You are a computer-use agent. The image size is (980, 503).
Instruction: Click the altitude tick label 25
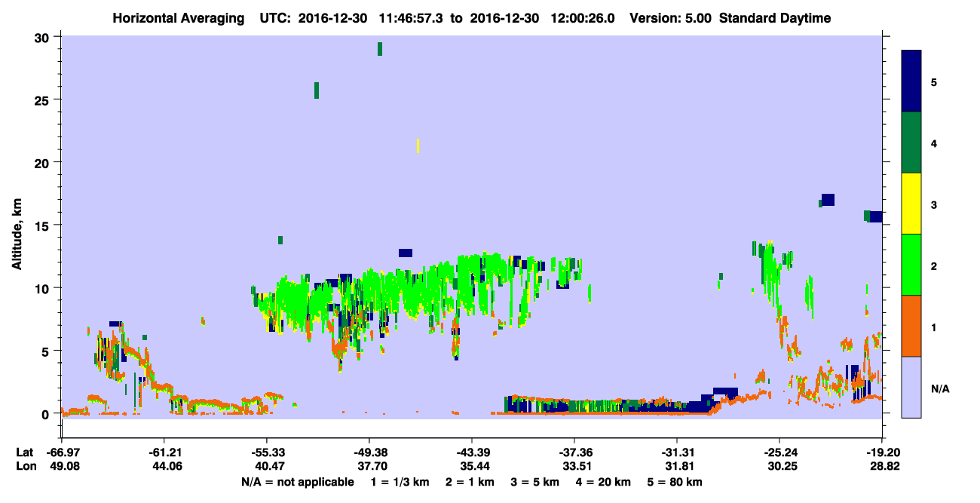coord(43,100)
